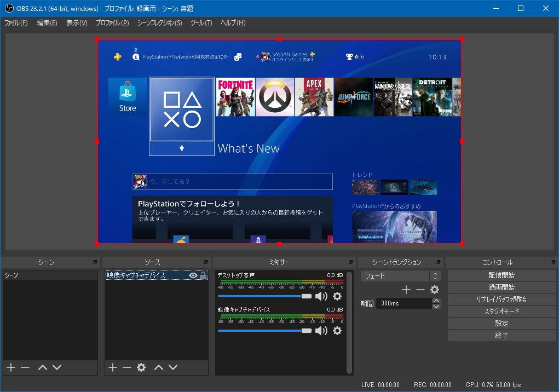Click the Rainbow Six Siege tile in preview
The height and width of the screenshot is (392, 559).
pyautogui.click(x=393, y=97)
